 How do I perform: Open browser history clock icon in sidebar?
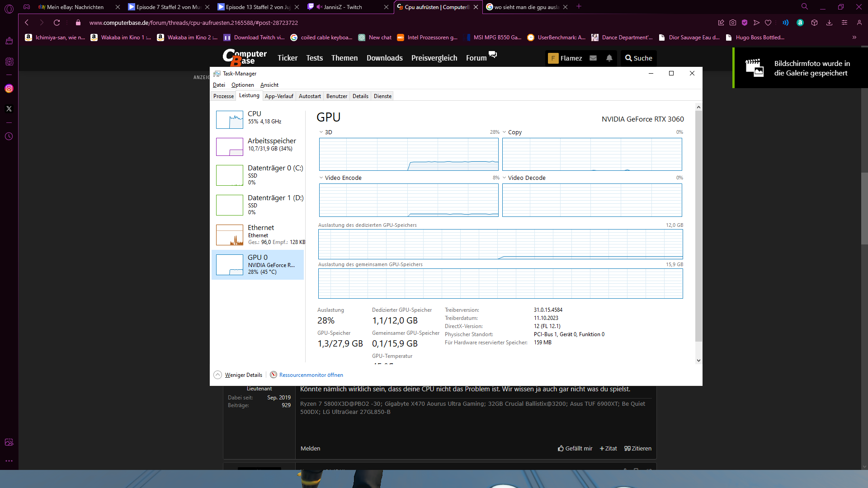[9, 136]
